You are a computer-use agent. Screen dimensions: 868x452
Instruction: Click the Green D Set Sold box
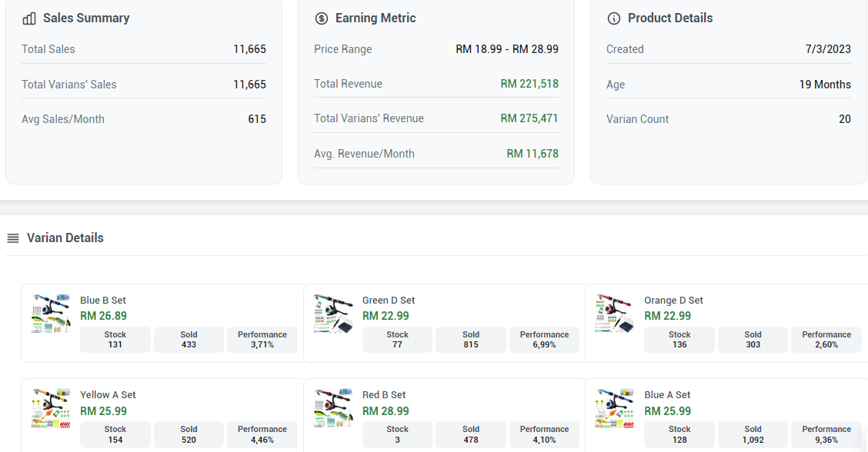471,340
